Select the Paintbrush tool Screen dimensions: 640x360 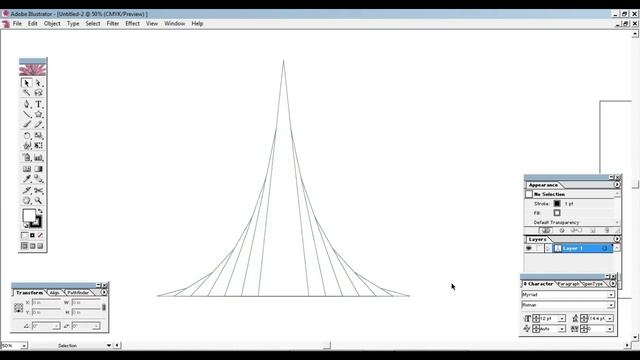pos(27,124)
